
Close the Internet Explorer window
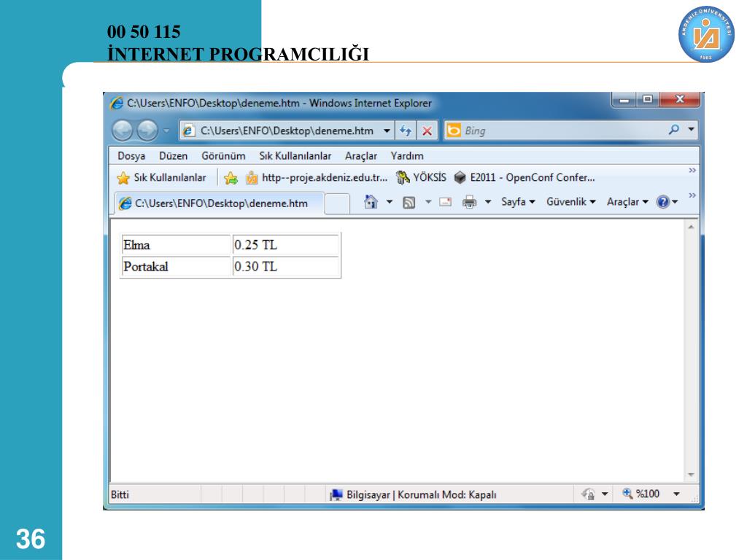680,99
